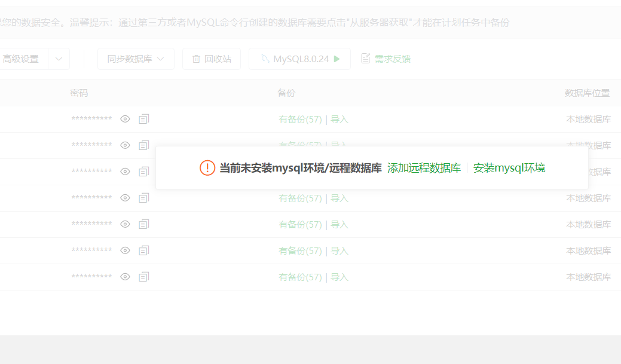Click the masked password in the first row
Screen dimensions: 621x364
point(91,118)
